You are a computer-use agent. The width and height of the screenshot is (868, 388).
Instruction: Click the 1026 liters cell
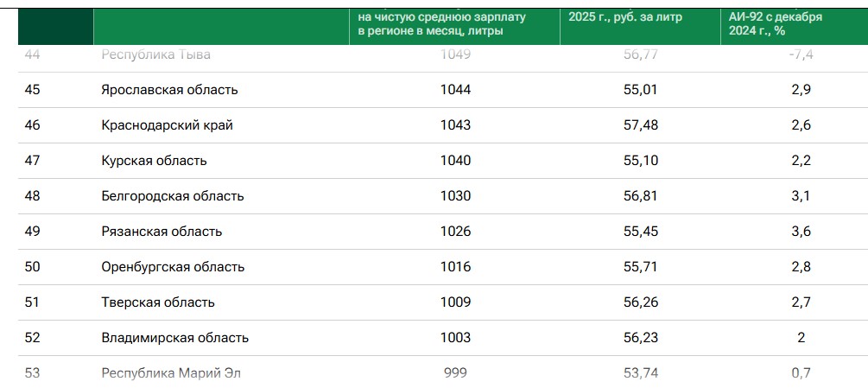(455, 232)
